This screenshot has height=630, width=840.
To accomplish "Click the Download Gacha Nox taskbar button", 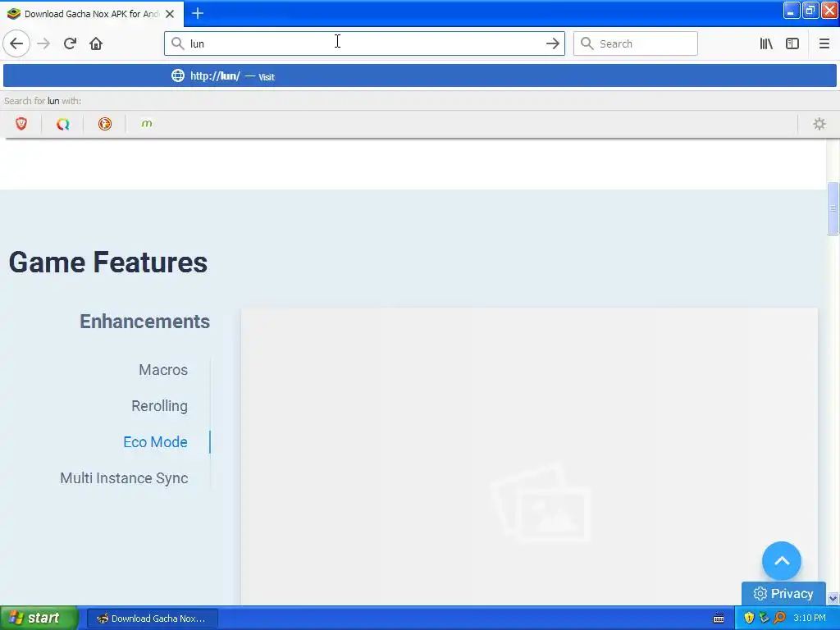I will (x=152, y=619).
